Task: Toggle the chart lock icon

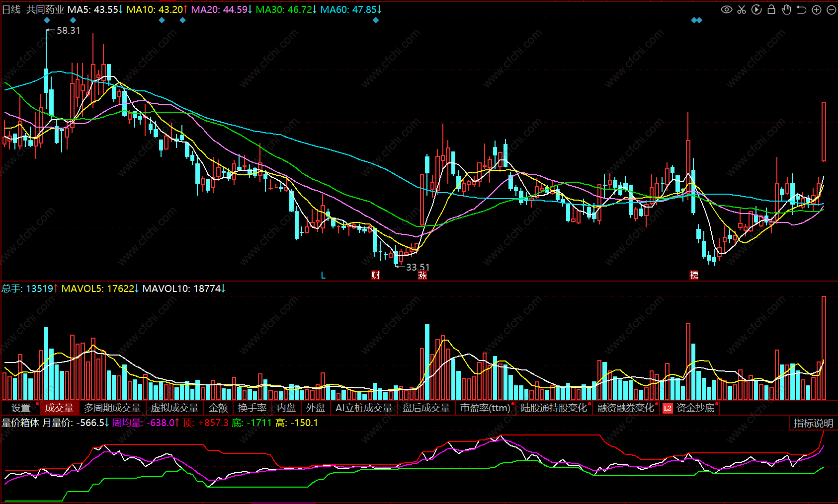Action: coord(771,9)
